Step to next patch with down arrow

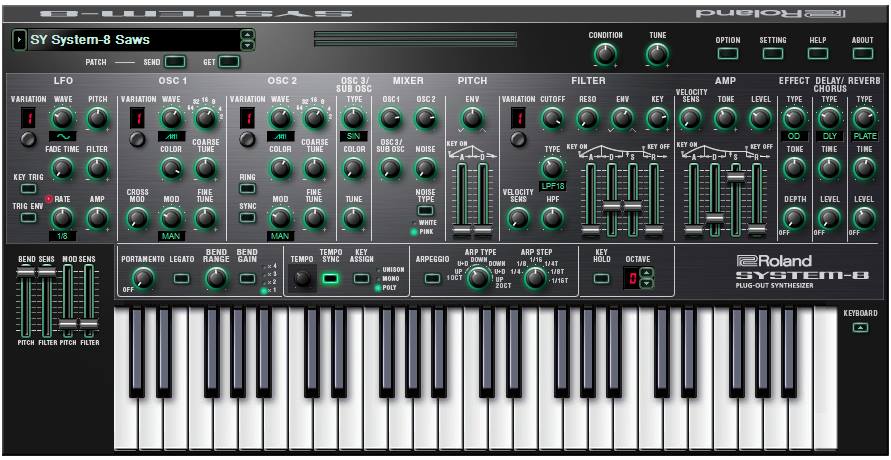click(x=247, y=45)
